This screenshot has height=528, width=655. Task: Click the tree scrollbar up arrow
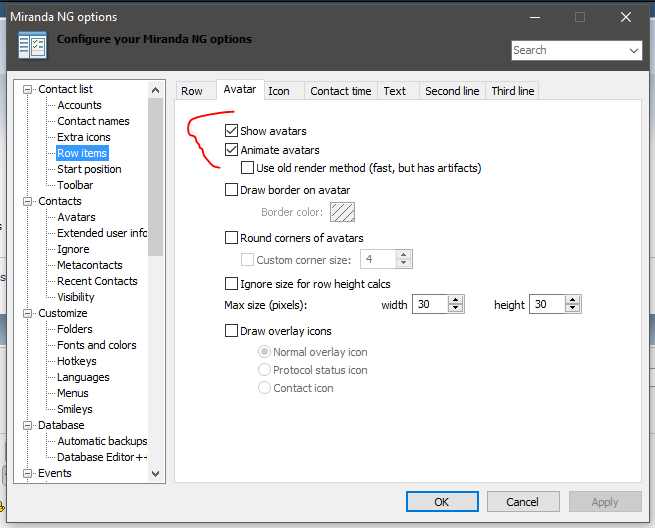pyautogui.click(x=155, y=90)
